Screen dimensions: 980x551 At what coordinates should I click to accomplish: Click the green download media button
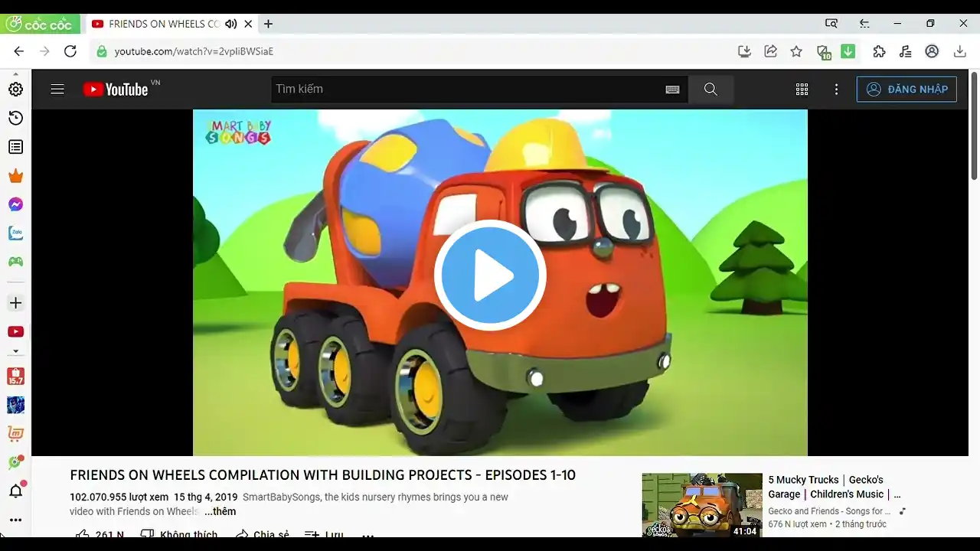[848, 51]
